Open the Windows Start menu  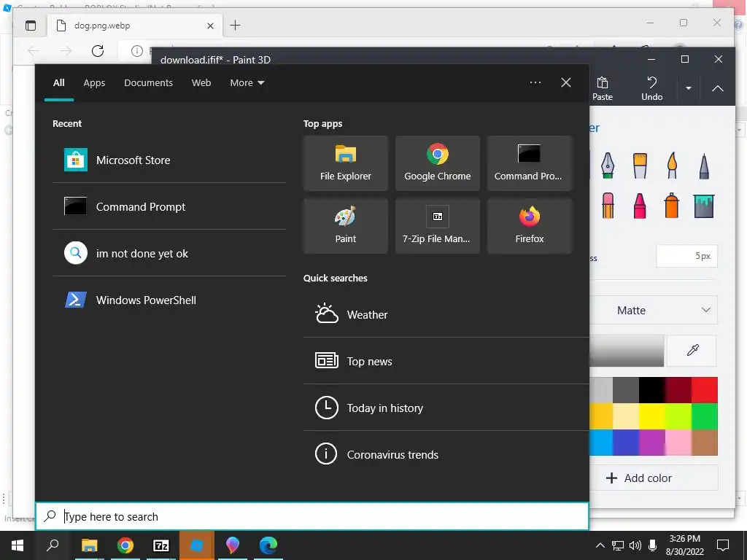click(18, 545)
